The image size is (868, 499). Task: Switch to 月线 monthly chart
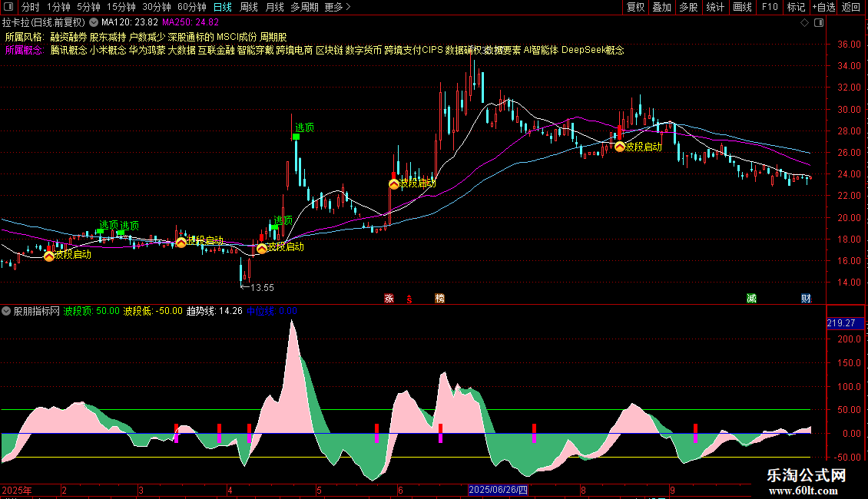click(274, 7)
